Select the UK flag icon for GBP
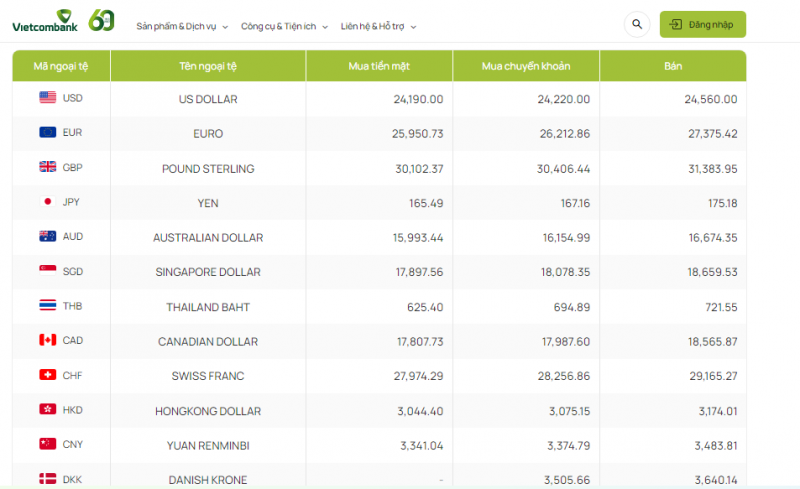The width and height of the screenshot is (800, 489). coord(47,167)
